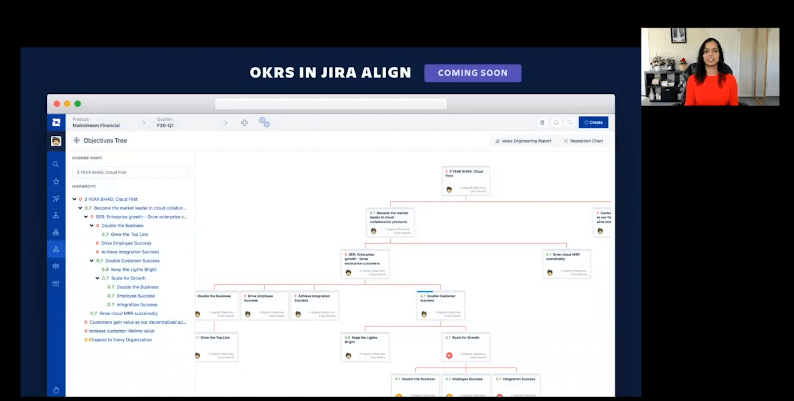The image size is (794, 401).
Task: Click the plus icon in breadcrumb bar
Action: click(x=245, y=122)
